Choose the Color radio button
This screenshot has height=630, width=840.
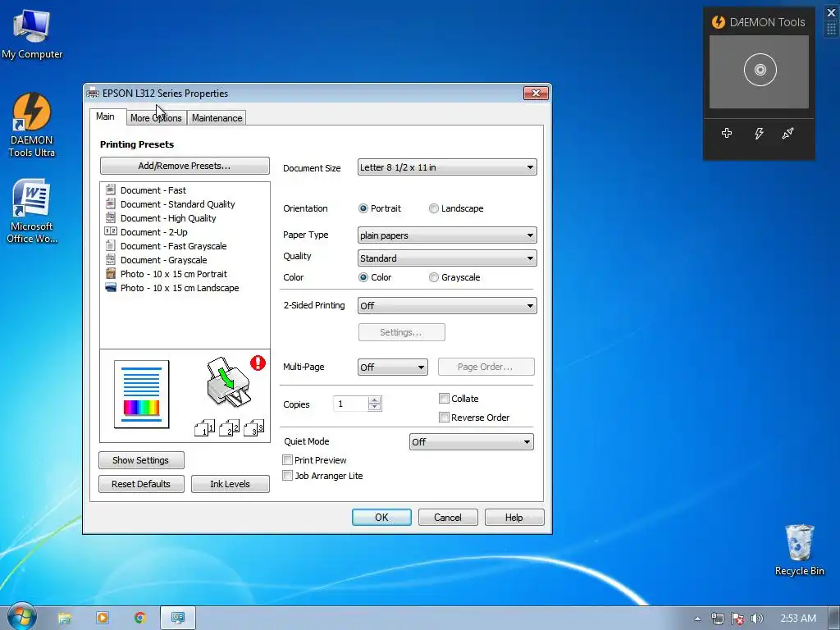(363, 277)
